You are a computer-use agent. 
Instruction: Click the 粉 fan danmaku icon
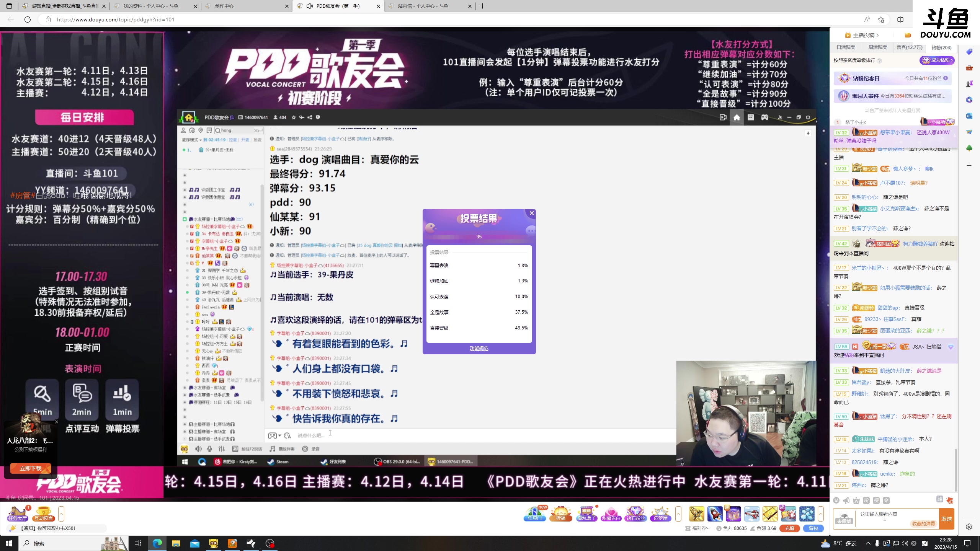(866, 500)
